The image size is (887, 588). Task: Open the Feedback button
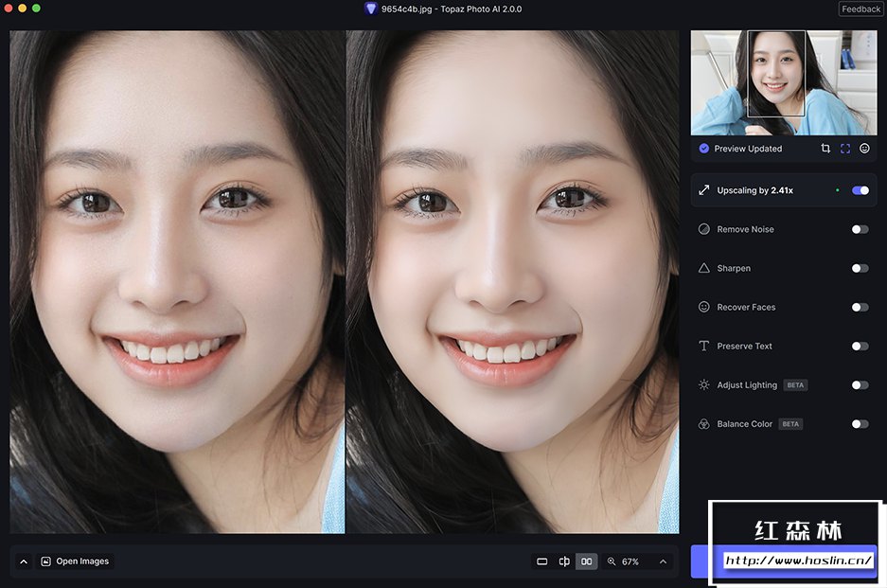coord(861,9)
